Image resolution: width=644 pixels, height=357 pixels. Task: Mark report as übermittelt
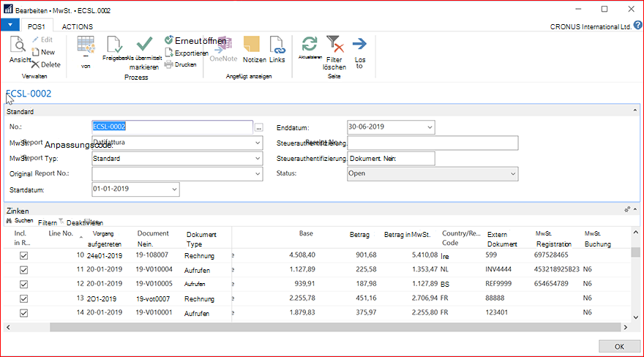pyautogui.click(x=144, y=43)
